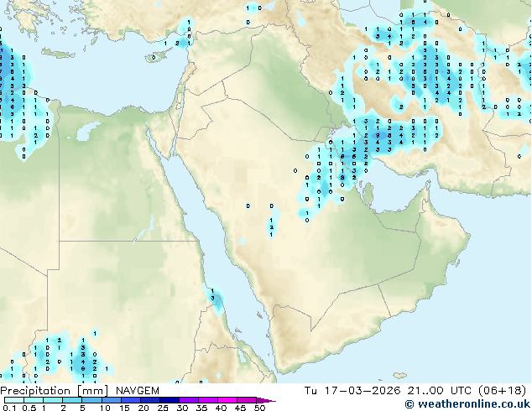
Task: Click the '50' legend scale label
Action: click(x=260, y=408)
